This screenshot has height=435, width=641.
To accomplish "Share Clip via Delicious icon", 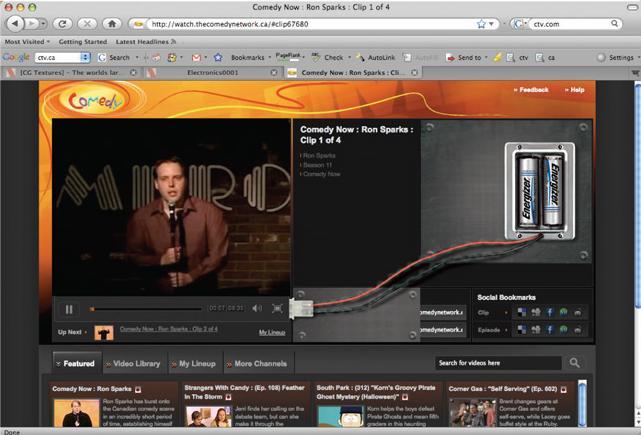I will [522, 312].
